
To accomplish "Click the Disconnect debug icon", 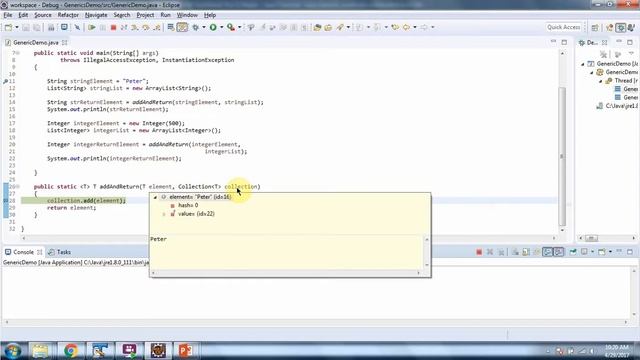I will tap(124, 27).
